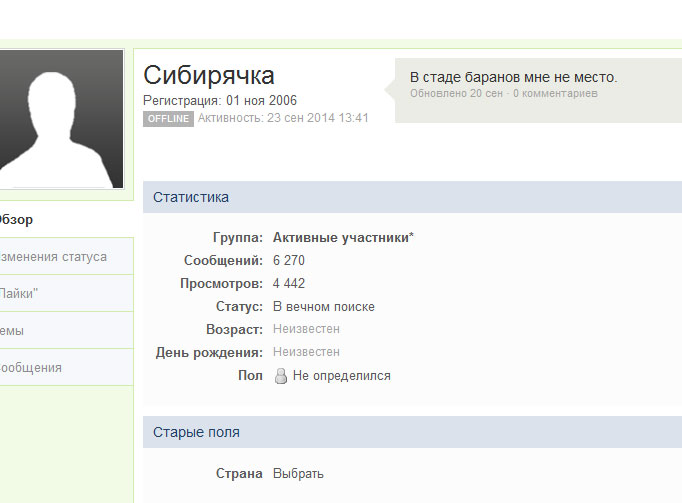Show the Сообщения tab
The image size is (682, 503).
click(x=30, y=367)
